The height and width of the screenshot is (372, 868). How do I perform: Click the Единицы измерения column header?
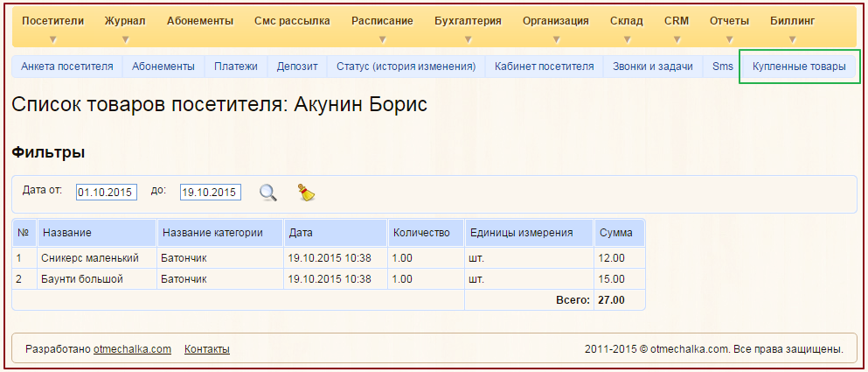coord(529,233)
